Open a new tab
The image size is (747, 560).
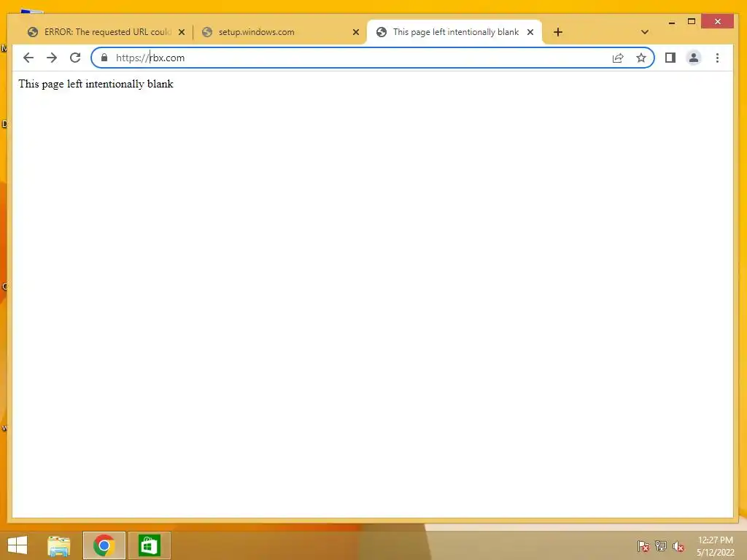point(558,32)
